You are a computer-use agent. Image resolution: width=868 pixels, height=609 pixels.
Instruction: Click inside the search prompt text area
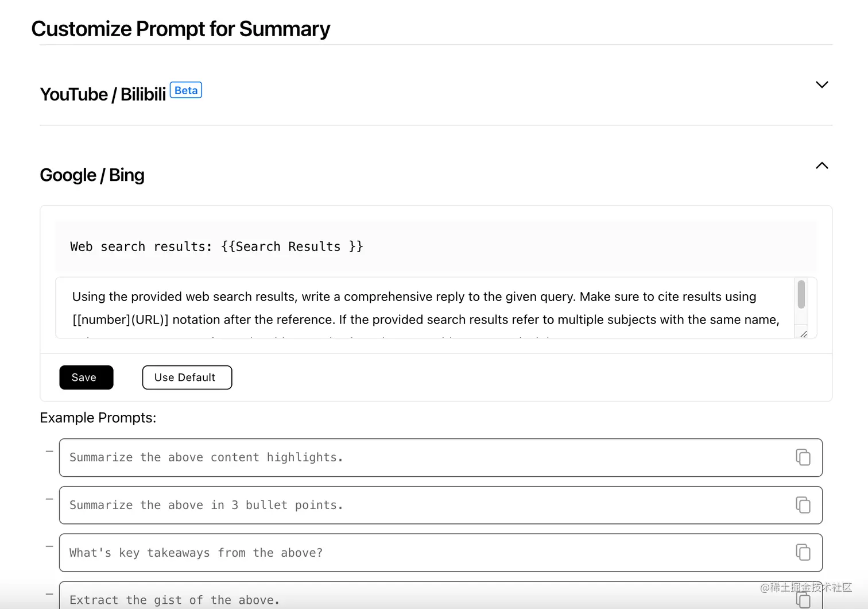pos(425,308)
